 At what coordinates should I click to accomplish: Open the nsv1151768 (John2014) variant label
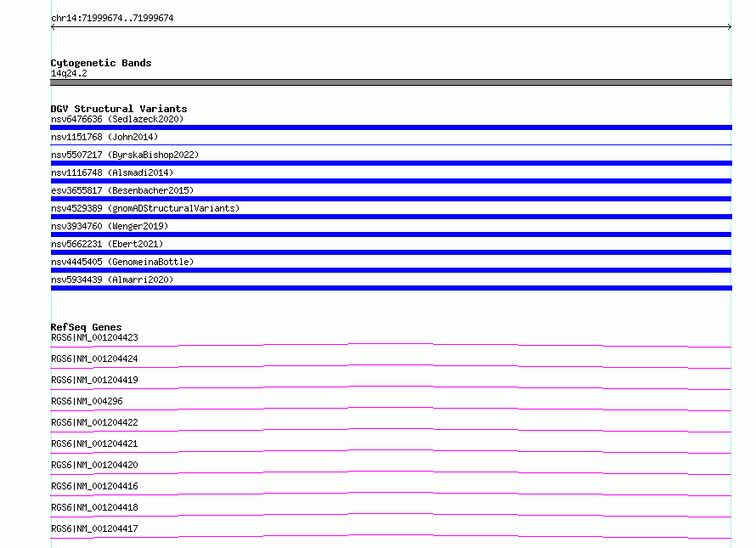(x=104, y=137)
